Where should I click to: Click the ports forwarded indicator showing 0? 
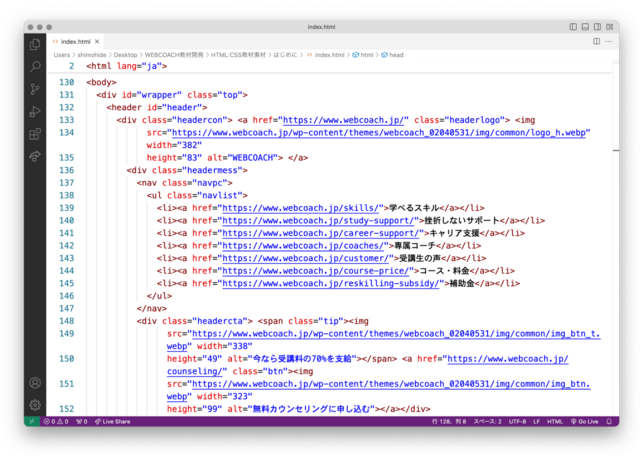(82, 421)
